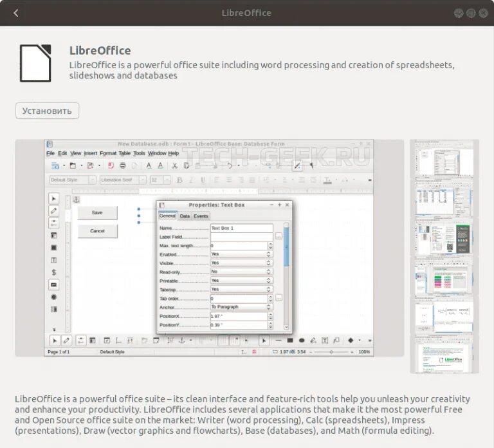Click the Export as PDF red icon

111,165
